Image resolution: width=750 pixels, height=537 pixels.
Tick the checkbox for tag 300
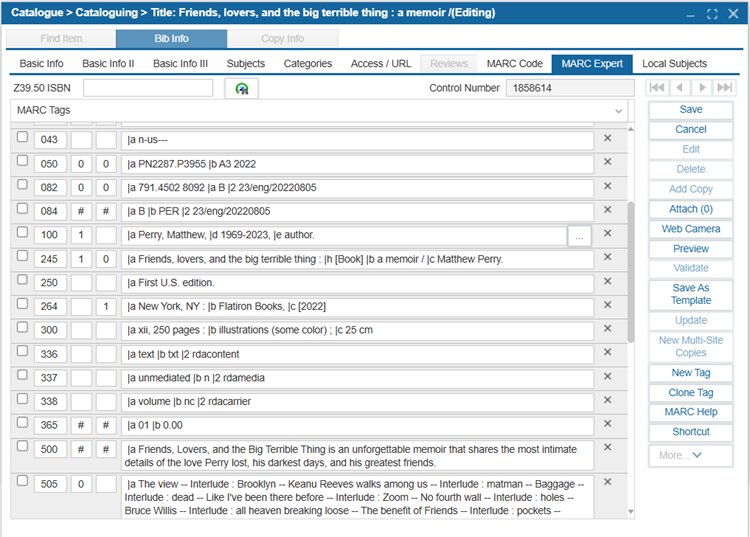[x=22, y=327]
